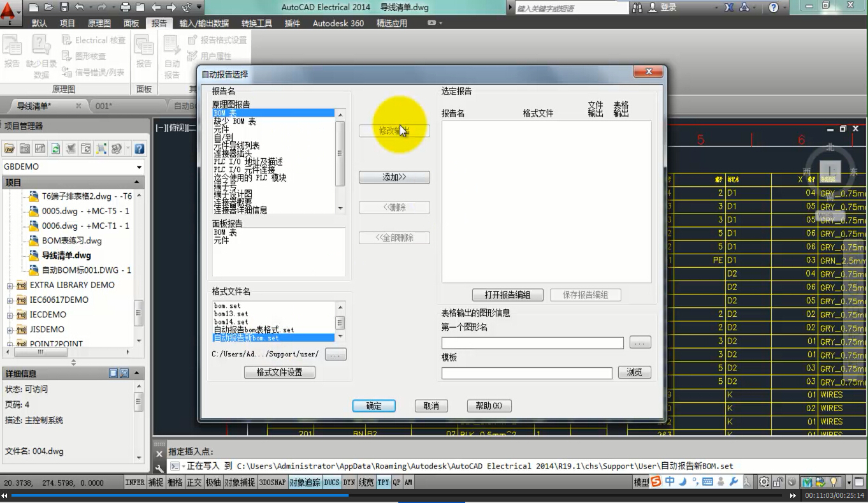This screenshot has width=868, height=503.
Task: Click the Refresh icon in Project Manager toolbar
Action: point(55,149)
